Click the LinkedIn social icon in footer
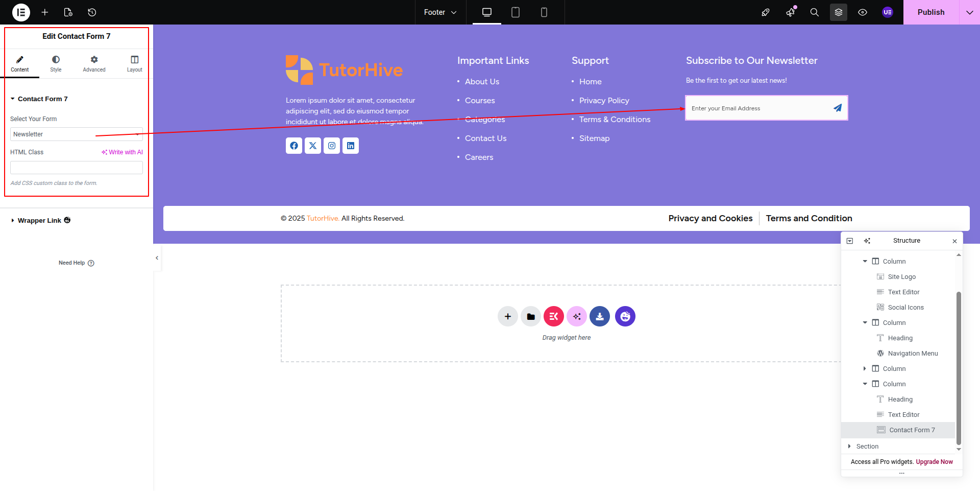The height and width of the screenshot is (491, 980). pos(350,146)
